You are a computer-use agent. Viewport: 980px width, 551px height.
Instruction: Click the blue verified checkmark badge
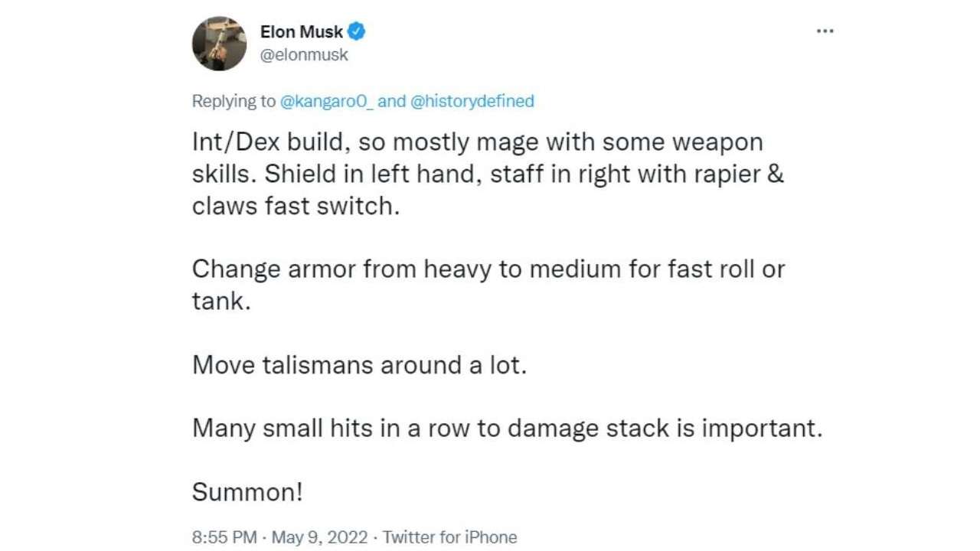[x=357, y=31]
